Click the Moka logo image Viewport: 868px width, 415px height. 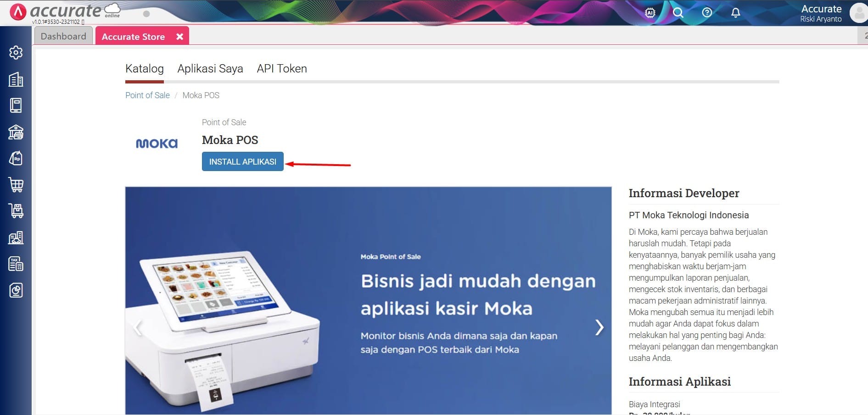pos(157,144)
